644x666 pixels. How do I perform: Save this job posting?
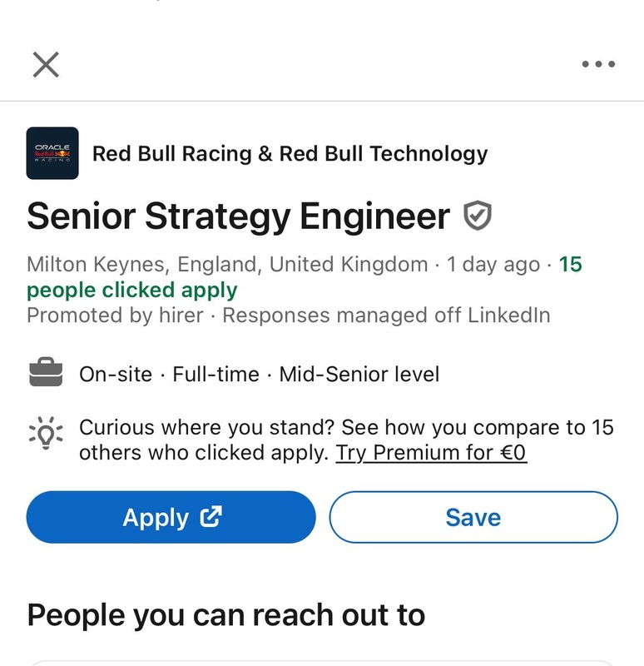pyautogui.click(x=473, y=517)
